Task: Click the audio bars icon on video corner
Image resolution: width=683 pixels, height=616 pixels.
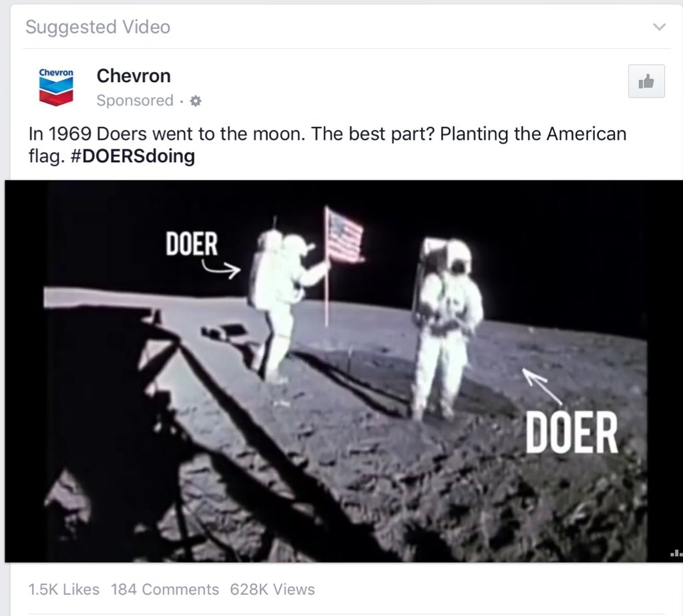Action: tap(676, 553)
